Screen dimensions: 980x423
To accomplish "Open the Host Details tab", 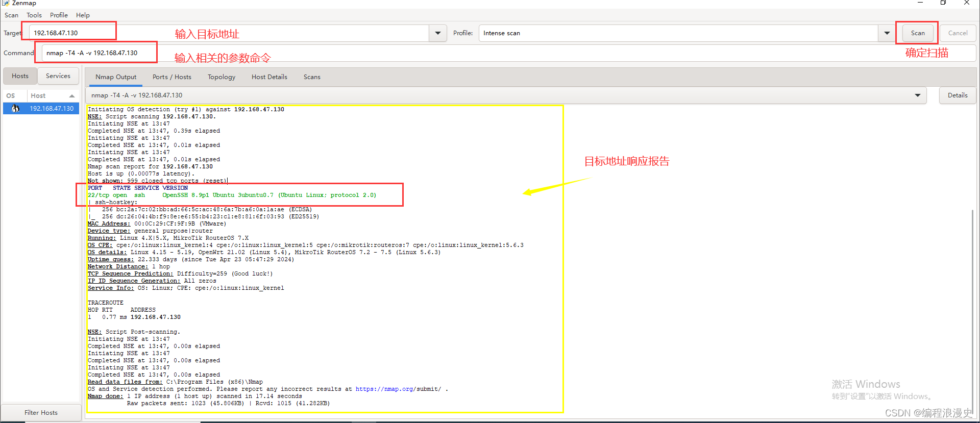I will tap(269, 77).
